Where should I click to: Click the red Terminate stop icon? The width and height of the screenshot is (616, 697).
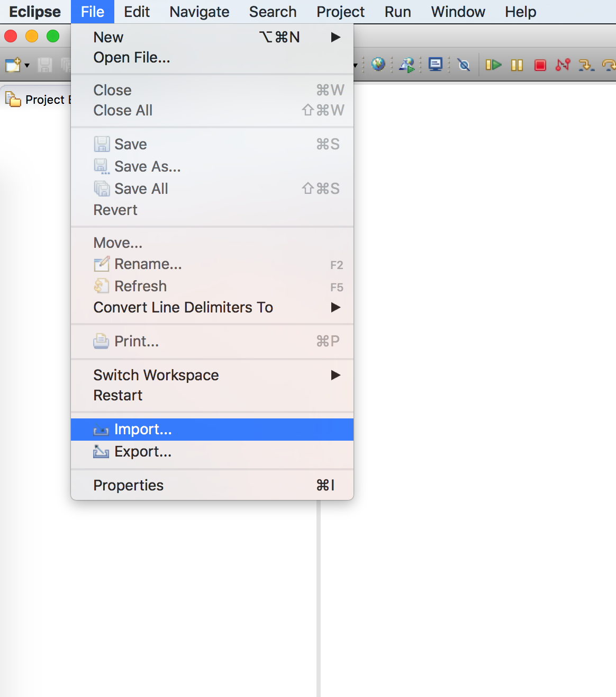pos(540,65)
